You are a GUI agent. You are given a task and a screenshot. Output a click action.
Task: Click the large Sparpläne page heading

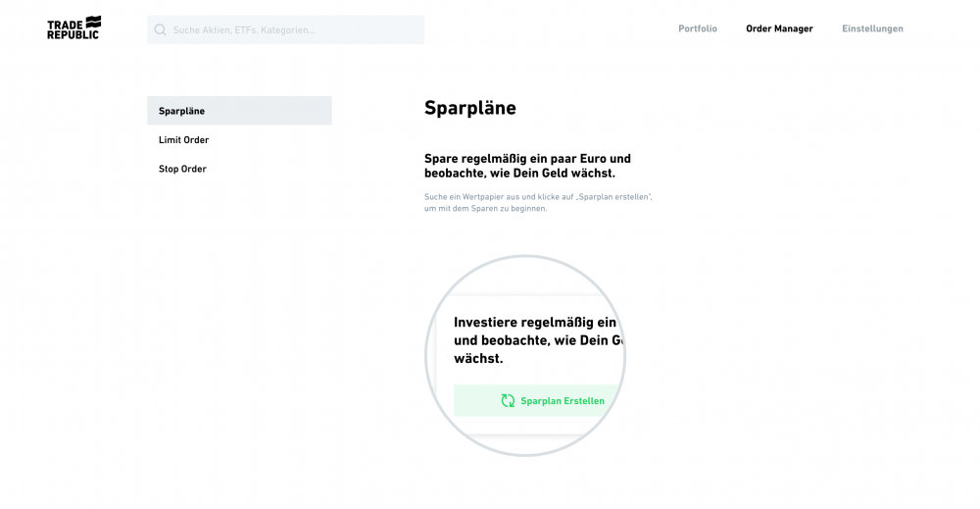coord(470,108)
